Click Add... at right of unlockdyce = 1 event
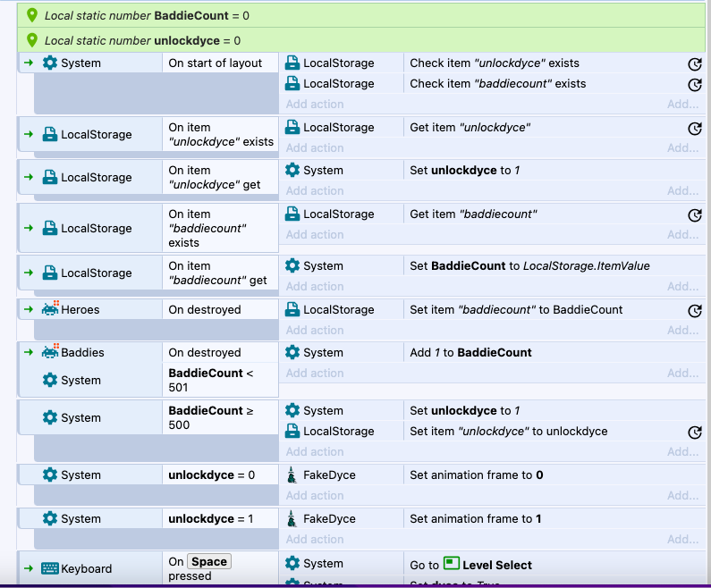Viewport: 711px width, 588px height. pos(683,540)
